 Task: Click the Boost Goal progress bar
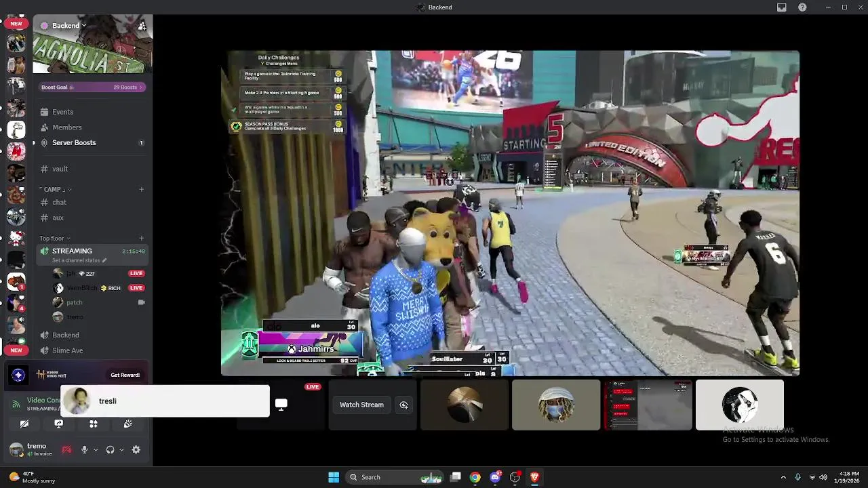point(93,87)
